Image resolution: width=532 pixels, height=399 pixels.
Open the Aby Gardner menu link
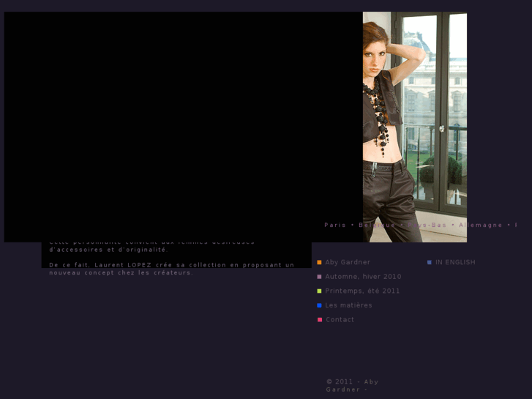click(348, 262)
